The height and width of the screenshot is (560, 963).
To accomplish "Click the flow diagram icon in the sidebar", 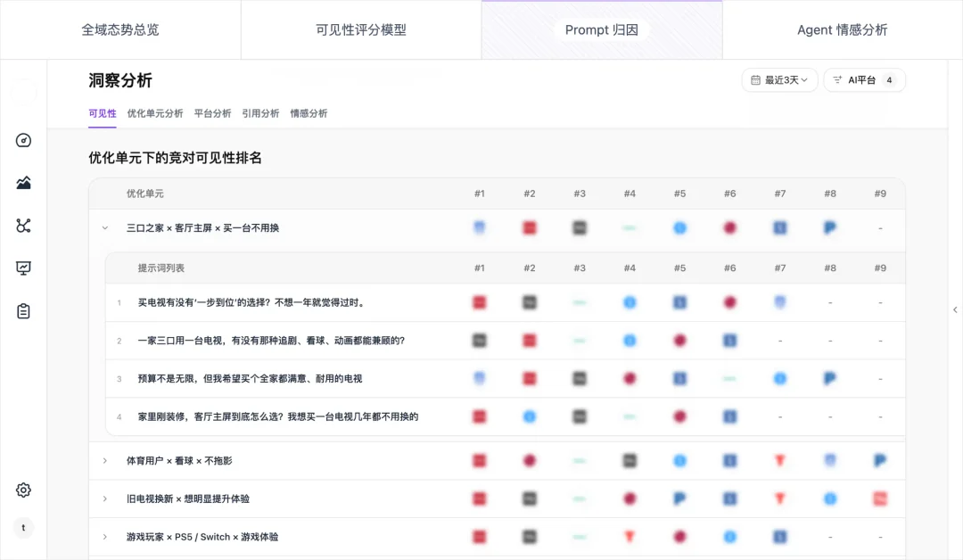I will coord(23,225).
